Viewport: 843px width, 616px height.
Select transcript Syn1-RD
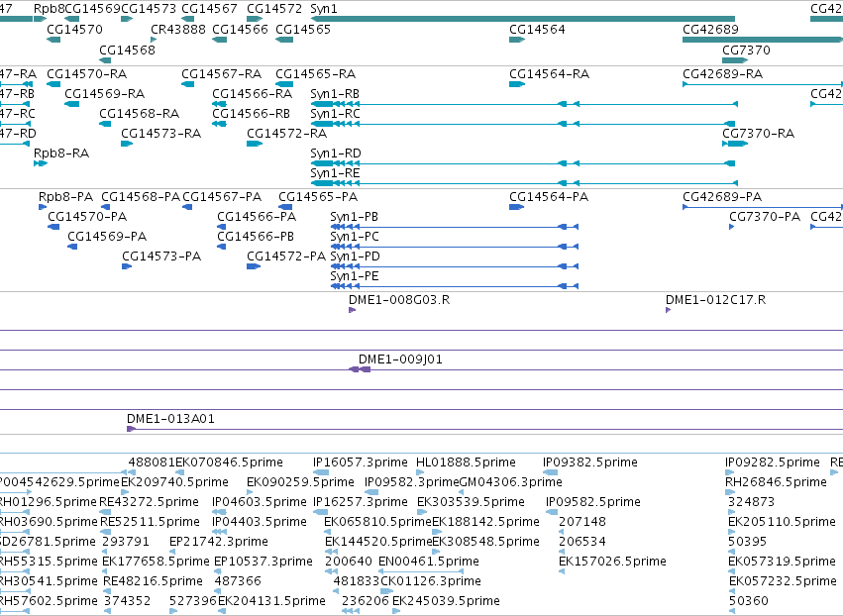point(523,162)
